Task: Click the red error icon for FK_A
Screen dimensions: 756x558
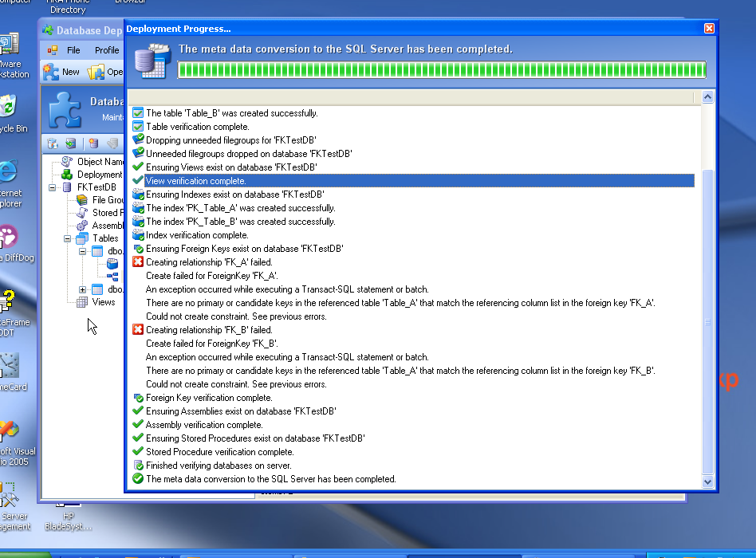Action: (x=138, y=262)
